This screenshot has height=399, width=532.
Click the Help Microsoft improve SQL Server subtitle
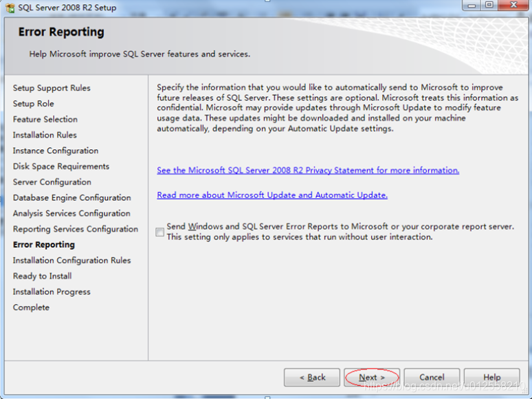click(140, 54)
